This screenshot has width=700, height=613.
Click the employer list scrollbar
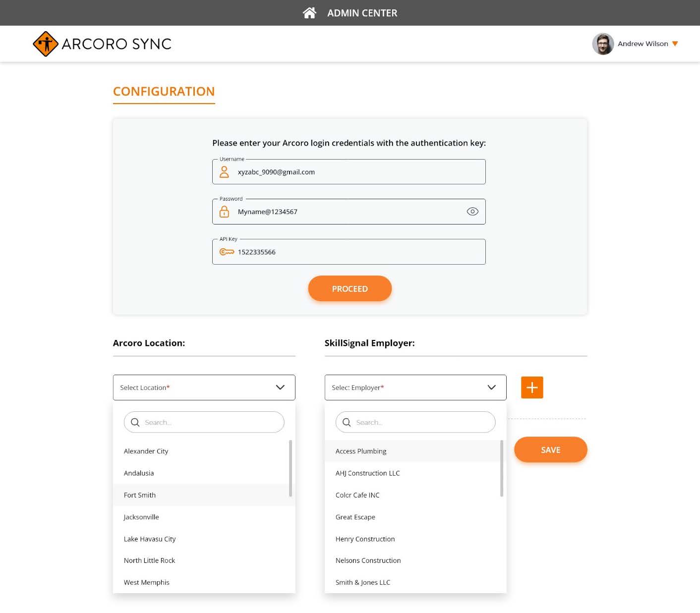[502, 468]
